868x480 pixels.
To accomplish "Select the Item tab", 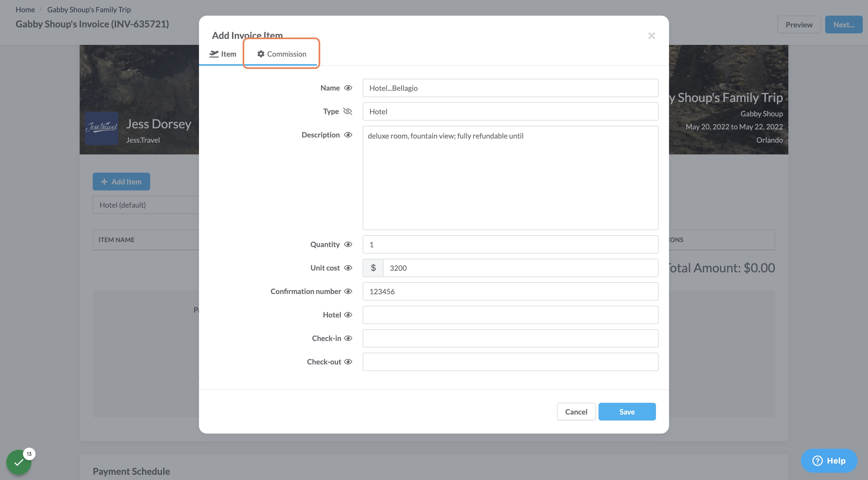I will point(222,54).
